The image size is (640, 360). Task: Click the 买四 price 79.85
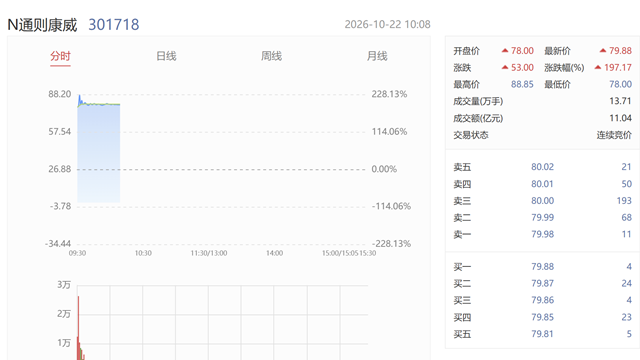pyautogui.click(x=542, y=317)
